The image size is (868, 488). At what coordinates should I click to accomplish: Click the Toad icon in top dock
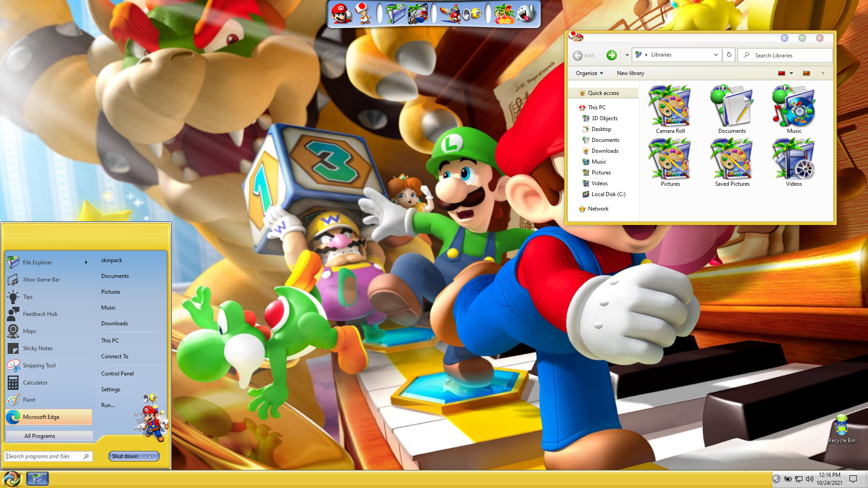coord(363,14)
